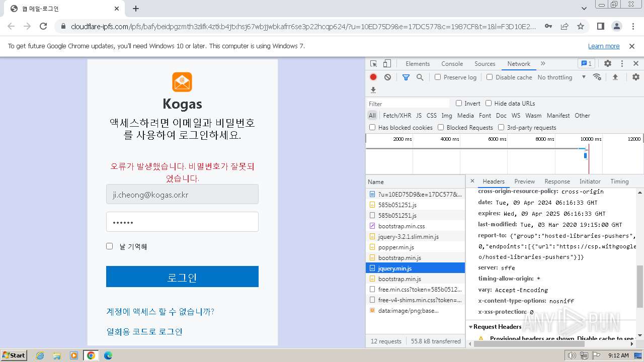Viewport: 644px width, 362px height.
Task: Click the export HAR download icon
Action: [373, 90]
